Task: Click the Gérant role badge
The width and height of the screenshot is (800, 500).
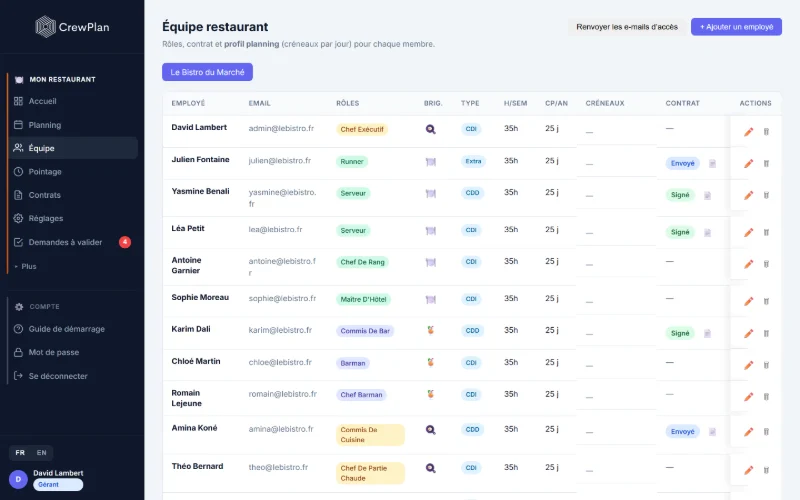Action: tap(58, 485)
